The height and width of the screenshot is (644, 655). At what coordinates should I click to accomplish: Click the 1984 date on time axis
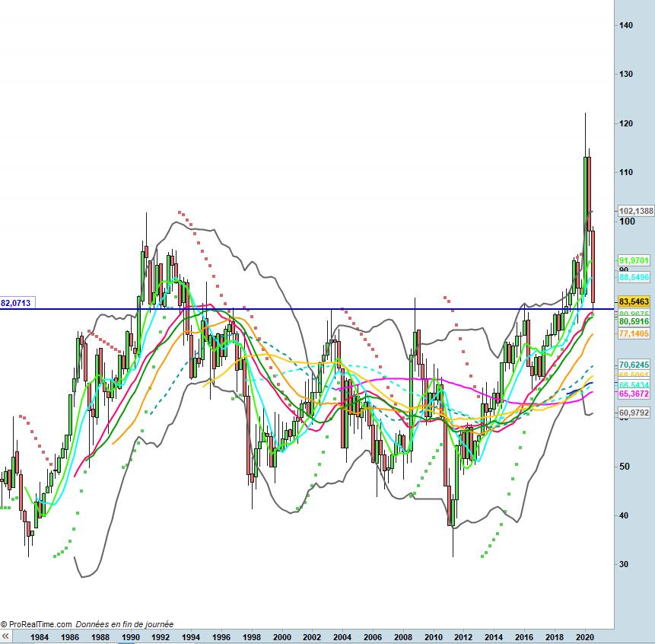[x=40, y=637]
